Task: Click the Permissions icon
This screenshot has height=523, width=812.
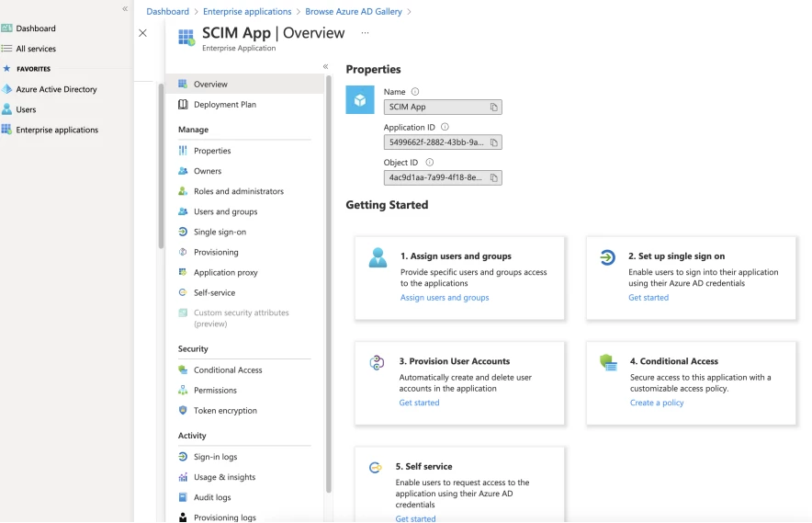Action: tap(183, 390)
